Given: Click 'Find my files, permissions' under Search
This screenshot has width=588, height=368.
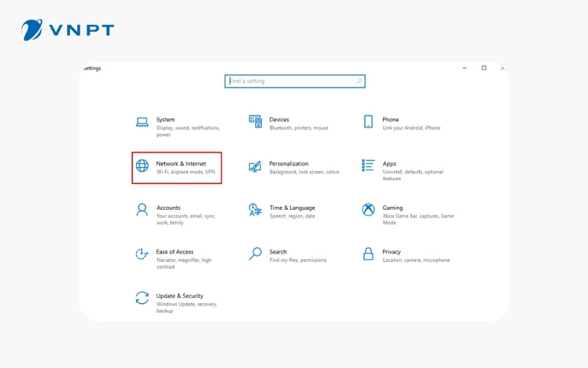Looking at the screenshot, I should (298, 261).
